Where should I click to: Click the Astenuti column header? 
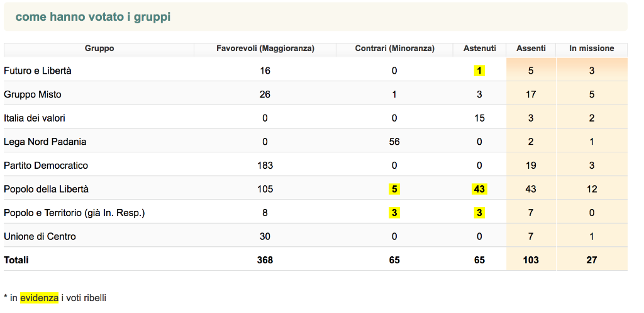click(x=479, y=48)
